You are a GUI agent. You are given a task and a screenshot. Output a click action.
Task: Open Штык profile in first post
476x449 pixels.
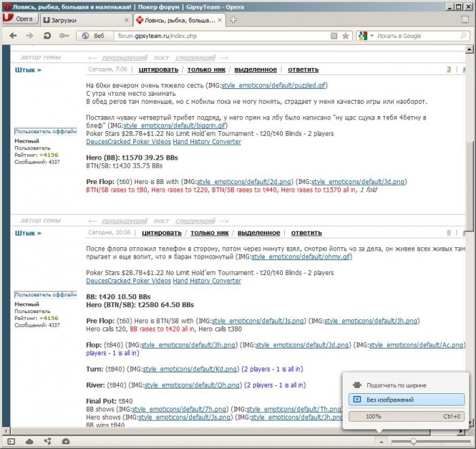pyautogui.click(x=28, y=70)
